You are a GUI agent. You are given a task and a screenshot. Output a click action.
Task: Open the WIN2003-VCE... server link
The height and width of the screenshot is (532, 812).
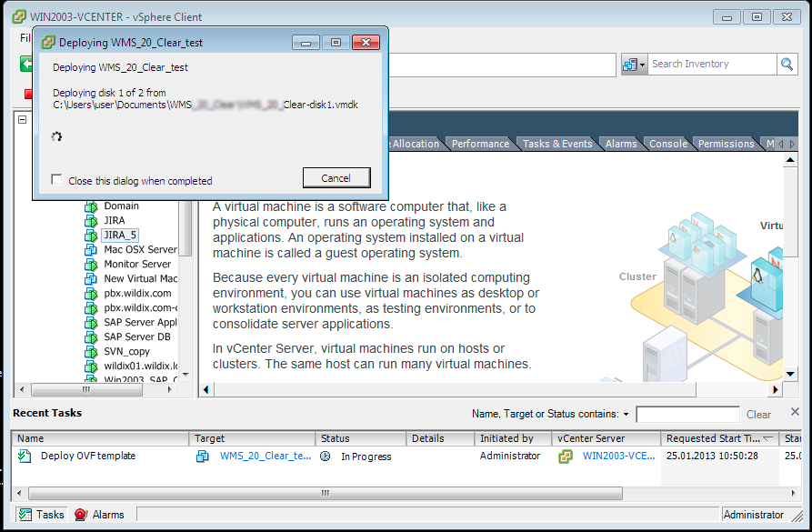point(618,456)
